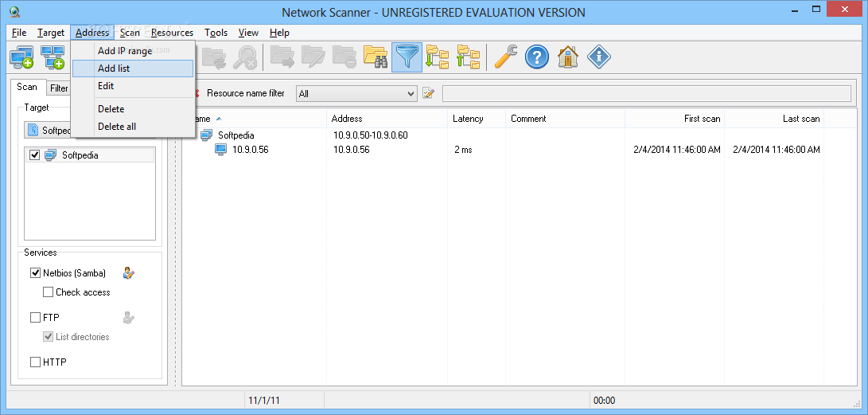Uncheck the Netbios (Samba) service checkbox
Viewport: 868px width, 415px height.
pos(35,272)
